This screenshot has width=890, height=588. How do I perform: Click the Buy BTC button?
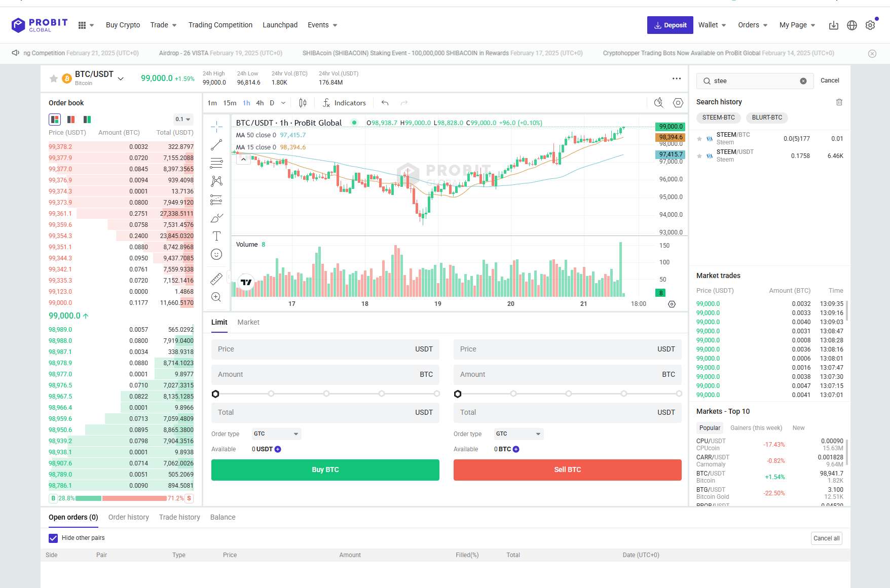coord(325,470)
